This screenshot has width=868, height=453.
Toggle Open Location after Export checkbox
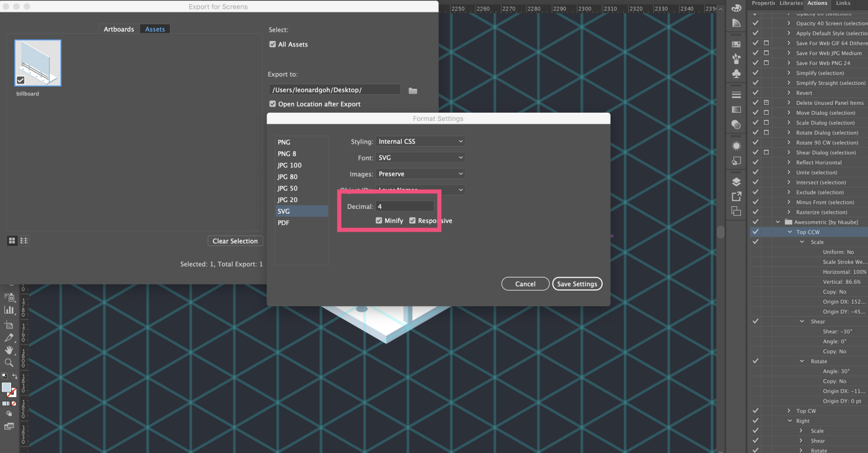(273, 104)
